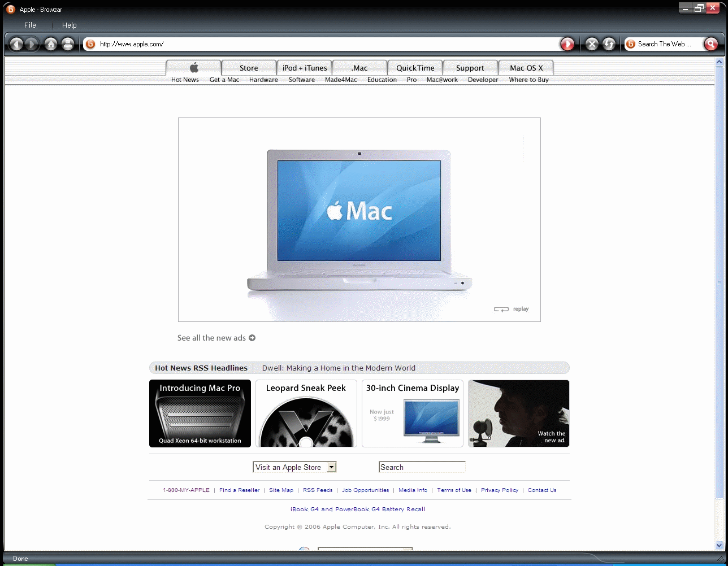Open the Site Map footer link
The width and height of the screenshot is (728, 566).
[x=281, y=490]
